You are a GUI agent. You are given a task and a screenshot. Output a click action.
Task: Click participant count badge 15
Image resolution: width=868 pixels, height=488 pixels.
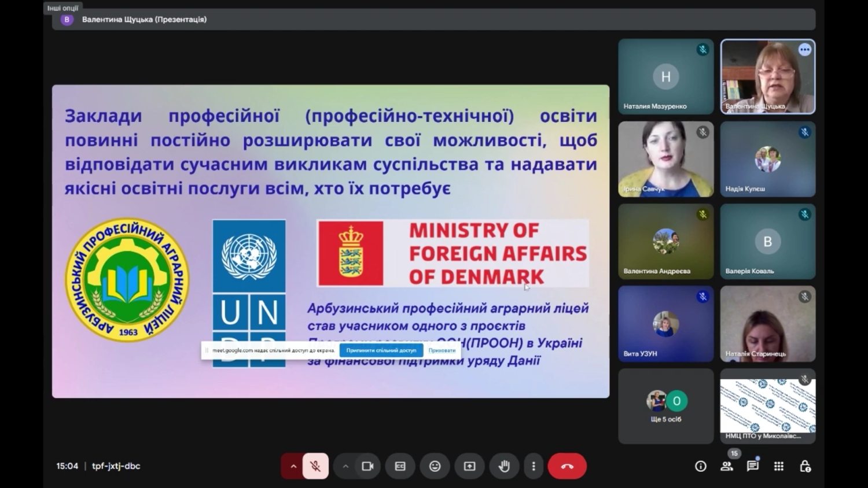734,453
